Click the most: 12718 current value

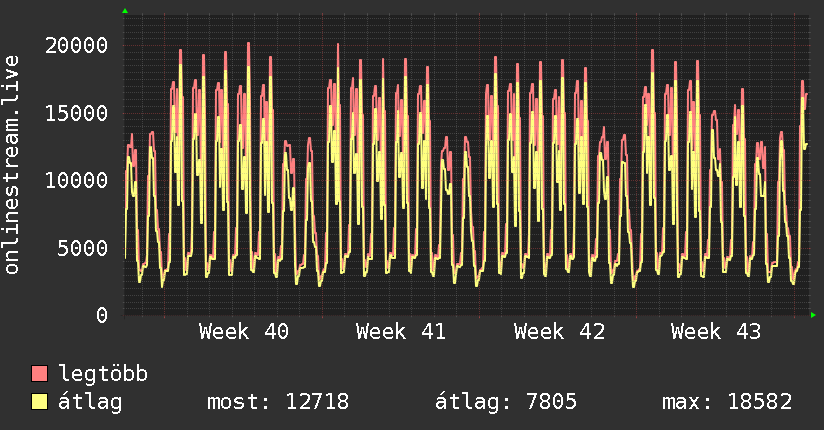[277, 402]
